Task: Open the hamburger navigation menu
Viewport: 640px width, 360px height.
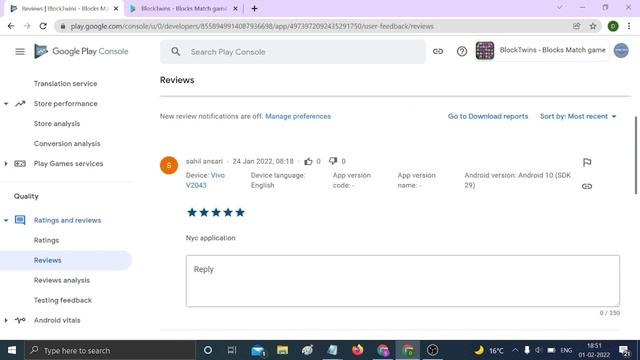Action: [x=20, y=51]
